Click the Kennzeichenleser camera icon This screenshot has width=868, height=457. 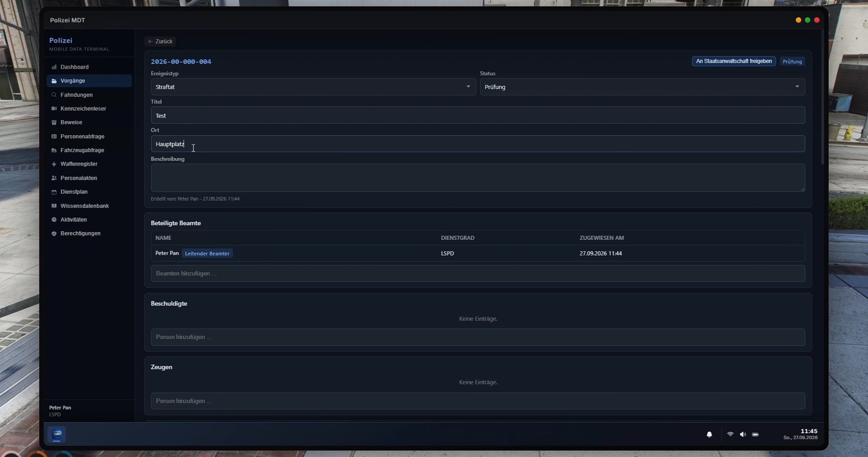[x=54, y=109]
